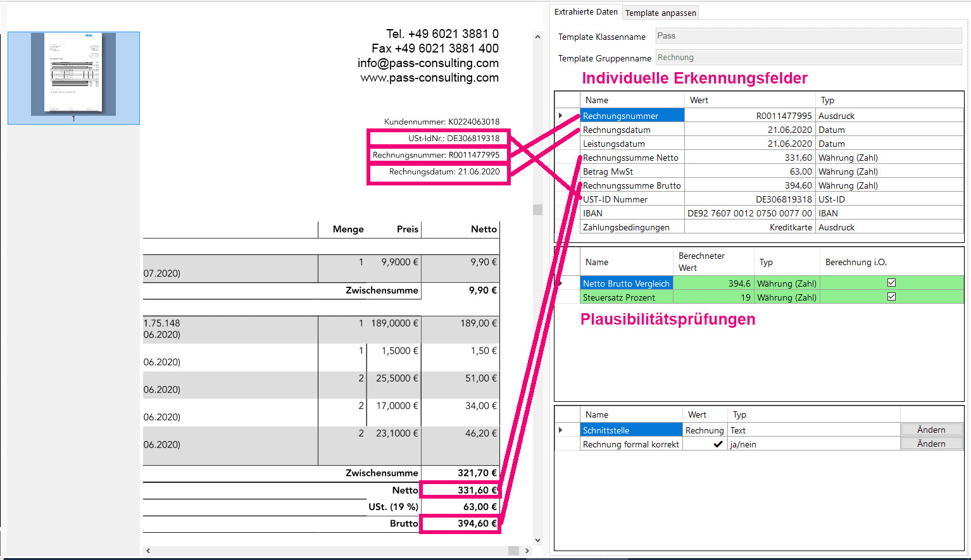
Task: Open the Extrahierte Daten tab
Action: 586,12
